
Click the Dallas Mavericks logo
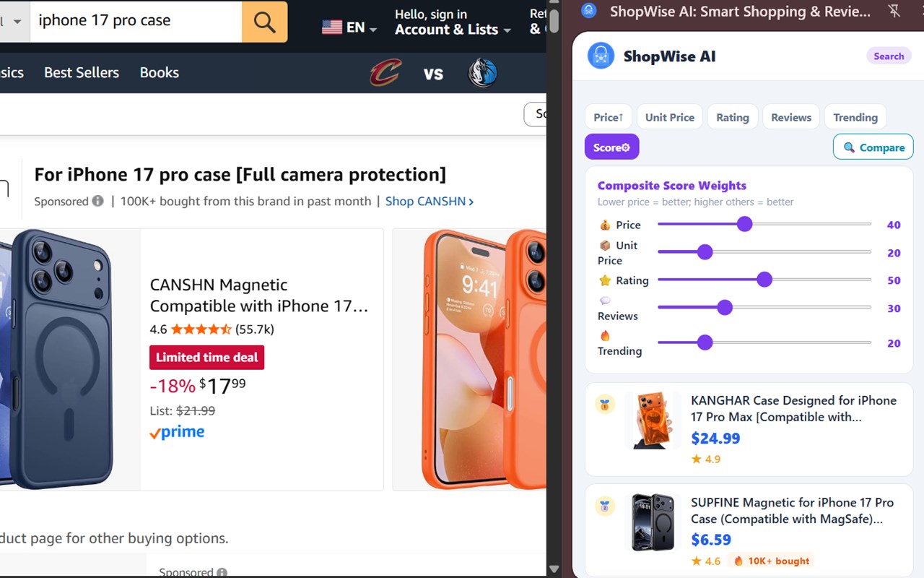tap(482, 73)
